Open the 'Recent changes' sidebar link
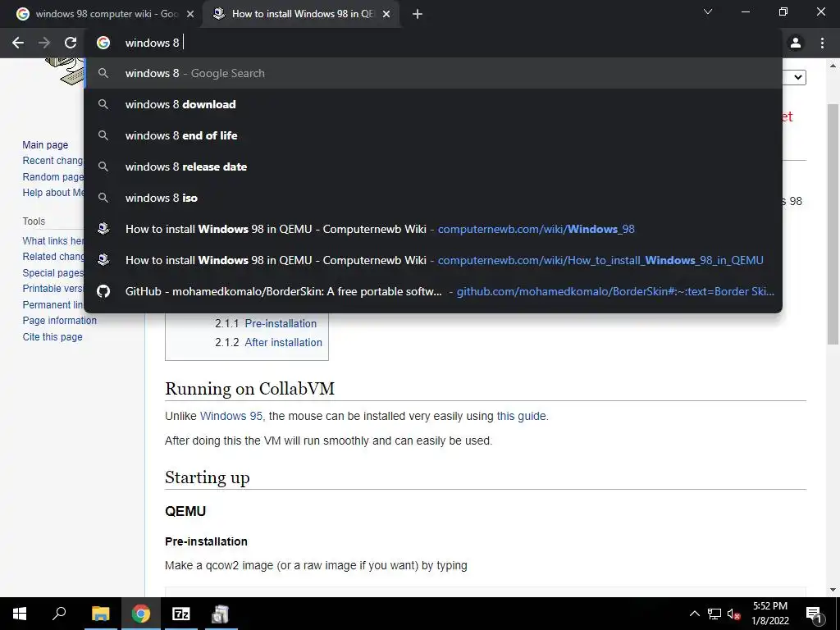The height and width of the screenshot is (630, 840). (53, 161)
